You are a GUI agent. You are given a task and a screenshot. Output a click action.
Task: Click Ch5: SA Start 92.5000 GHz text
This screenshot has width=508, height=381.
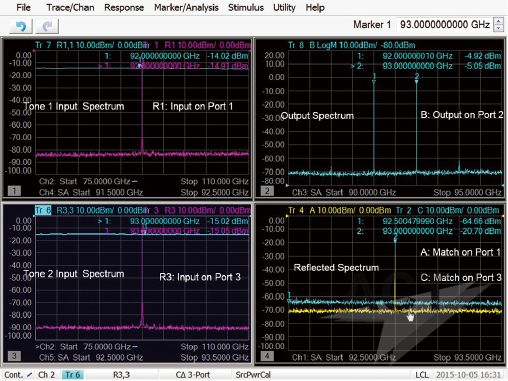pyautogui.click(x=91, y=357)
